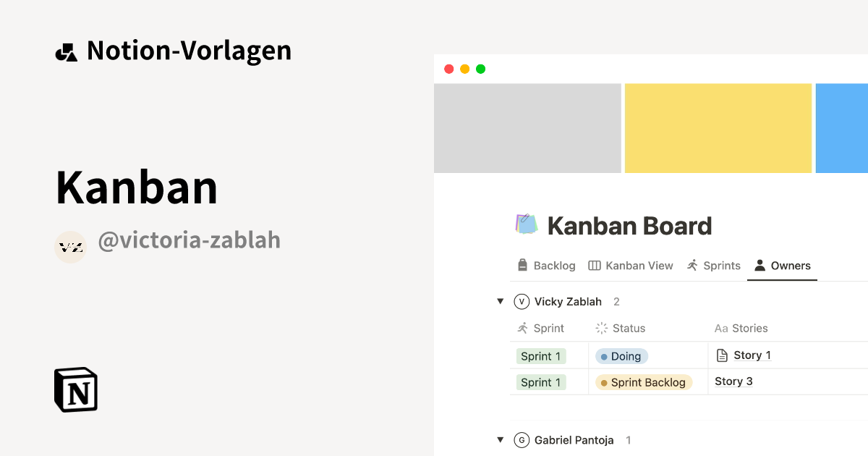Click the yellow cover color block

pos(718,128)
